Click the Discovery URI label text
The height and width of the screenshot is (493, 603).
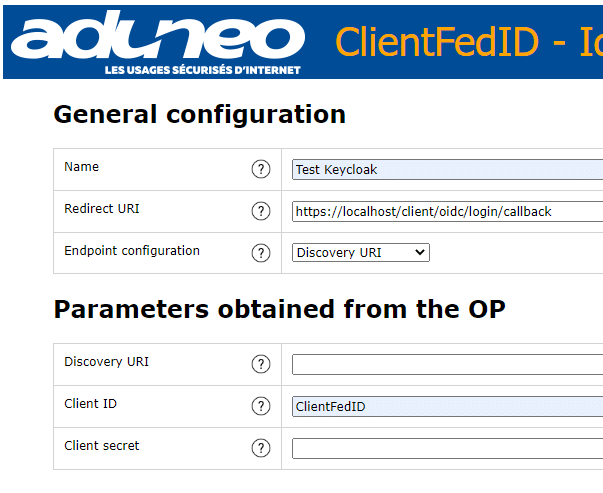(x=106, y=362)
